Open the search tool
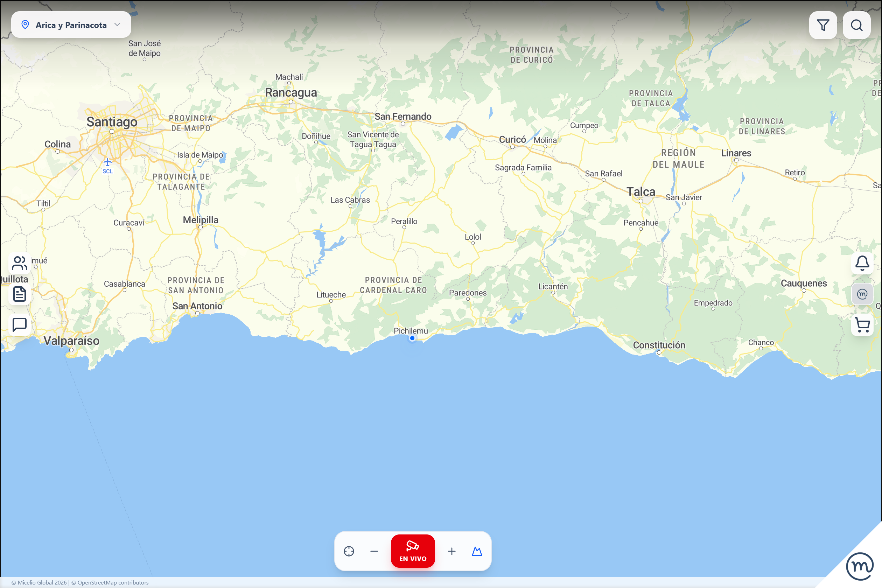The width and height of the screenshot is (882, 588). click(x=857, y=25)
